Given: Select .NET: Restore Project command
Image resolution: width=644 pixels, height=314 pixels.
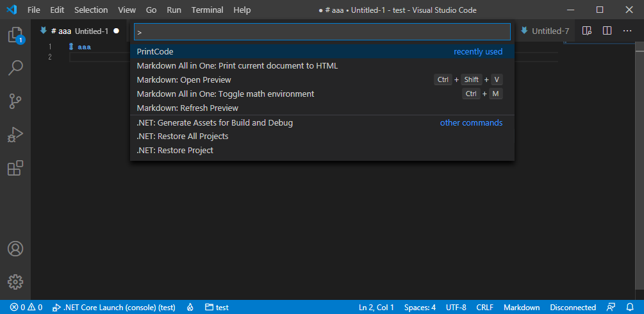Looking at the screenshot, I should (x=322, y=151).
